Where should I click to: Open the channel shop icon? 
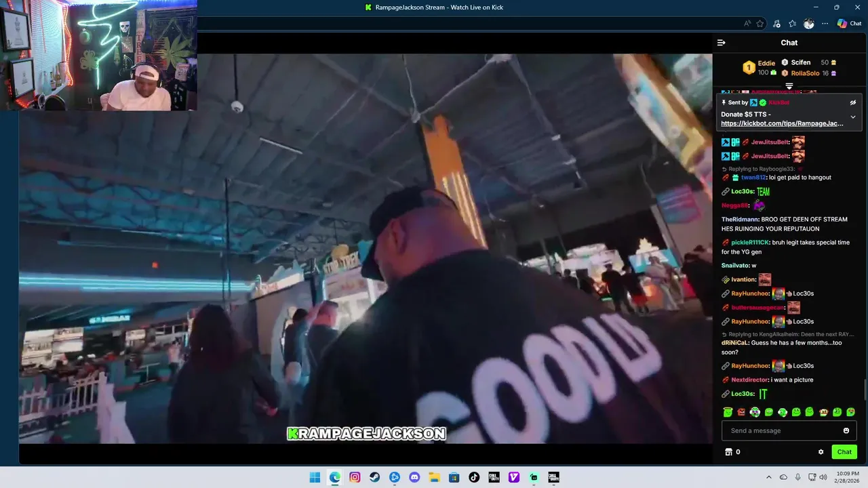[728, 452]
